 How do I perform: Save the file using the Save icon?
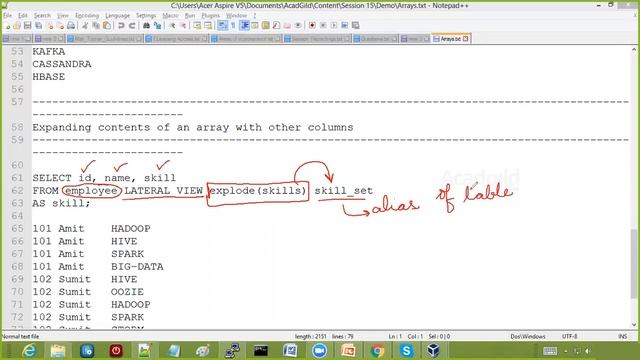(27, 26)
